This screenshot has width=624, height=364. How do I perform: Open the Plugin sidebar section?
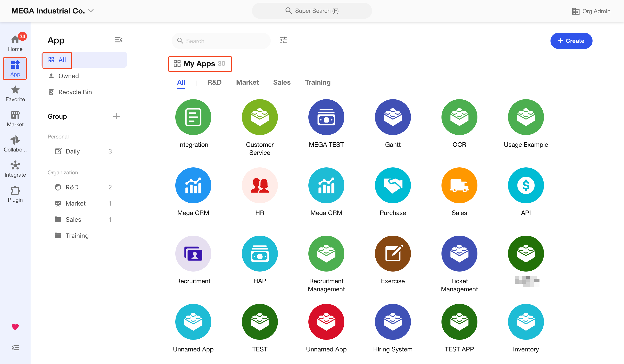15,194
